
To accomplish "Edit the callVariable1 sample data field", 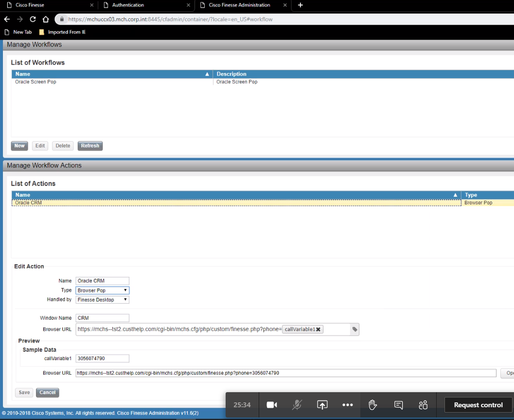I will [x=102, y=359].
